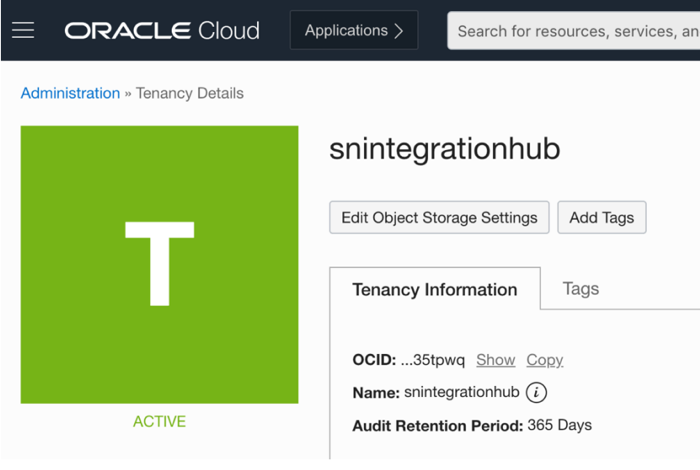The width and height of the screenshot is (700, 470).
Task: Click the Oracle Cloud logo
Action: click(x=162, y=30)
